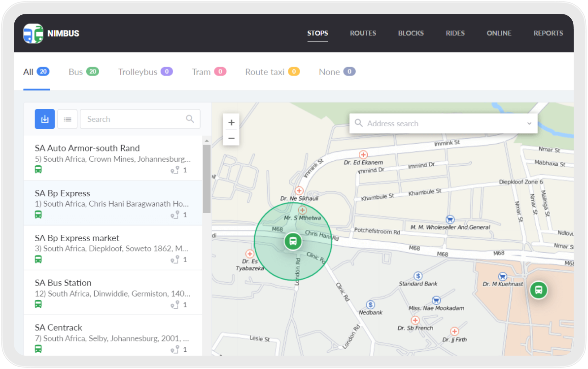Open the Routes menu item
The height and width of the screenshot is (369, 588).
click(363, 34)
